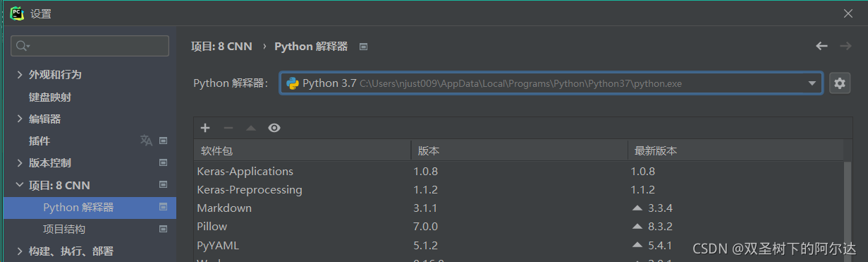Click project-level icon beside 项目结构
Viewport: 868px width, 262px height.
(x=164, y=230)
